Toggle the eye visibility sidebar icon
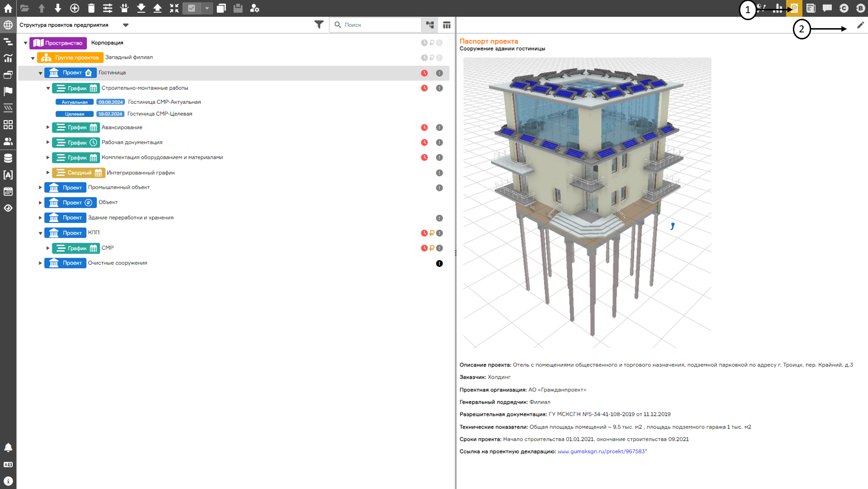Viewport: 868px width, 489px height. pyautogui.click(x=8, y=208)
